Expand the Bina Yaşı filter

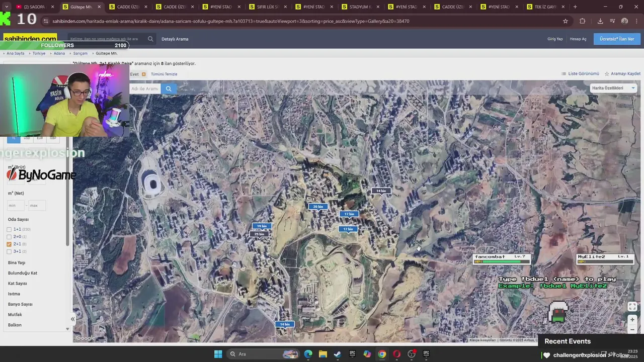coord(17,262)
